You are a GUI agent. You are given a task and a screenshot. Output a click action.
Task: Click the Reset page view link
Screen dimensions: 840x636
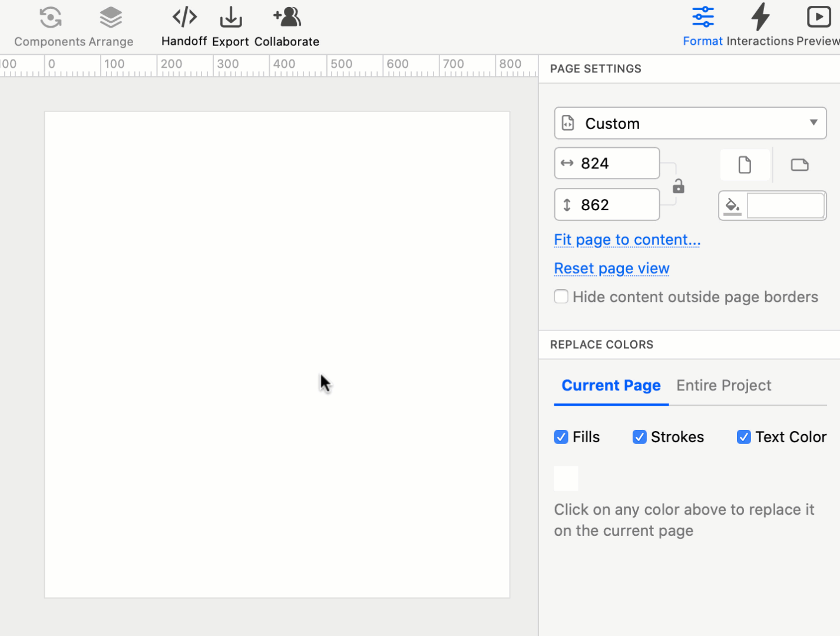click(611, 268)
